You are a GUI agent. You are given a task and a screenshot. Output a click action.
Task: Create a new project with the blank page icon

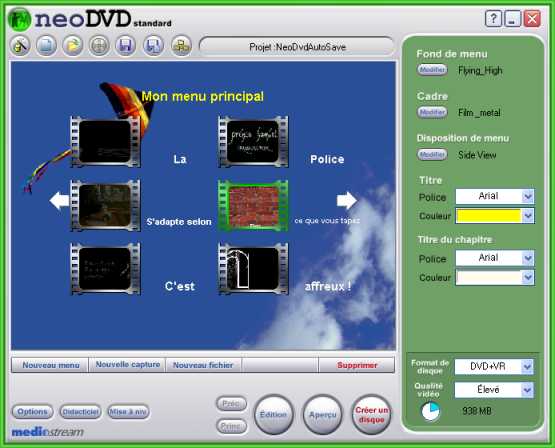tap(46, 46)
